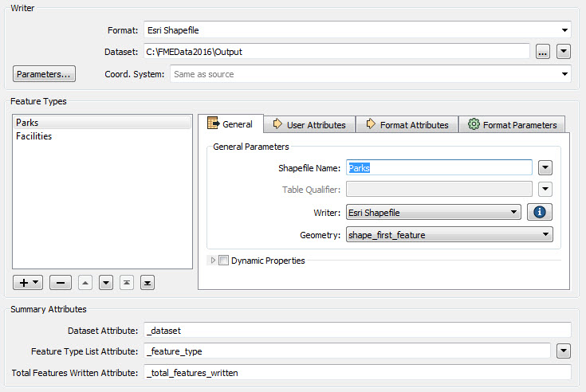The width and height of the screenshot is (586, 392).
Task: Open the Format dropdown showing Esri Shapefile
Action: click(357, 30)
